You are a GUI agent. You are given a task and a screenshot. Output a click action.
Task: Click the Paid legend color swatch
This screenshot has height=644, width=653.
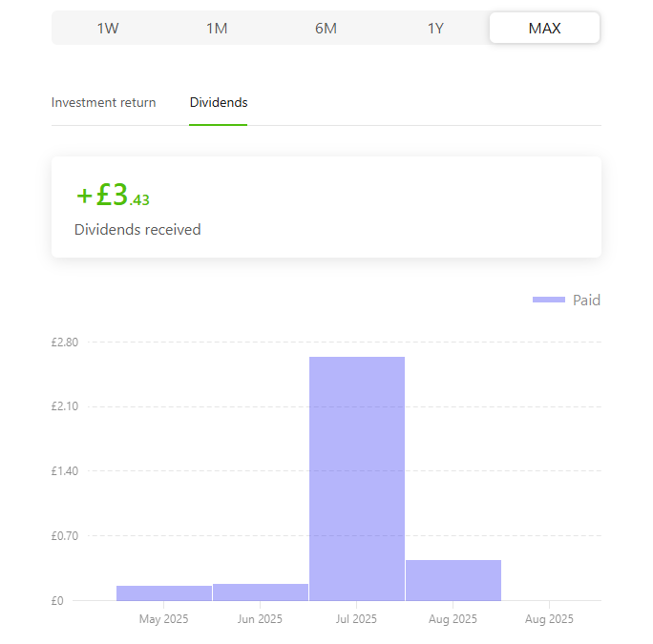tap(549, 300)
